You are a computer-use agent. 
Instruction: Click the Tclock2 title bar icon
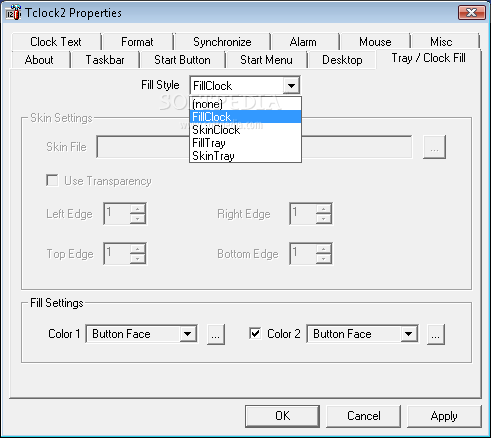(13, 13)
